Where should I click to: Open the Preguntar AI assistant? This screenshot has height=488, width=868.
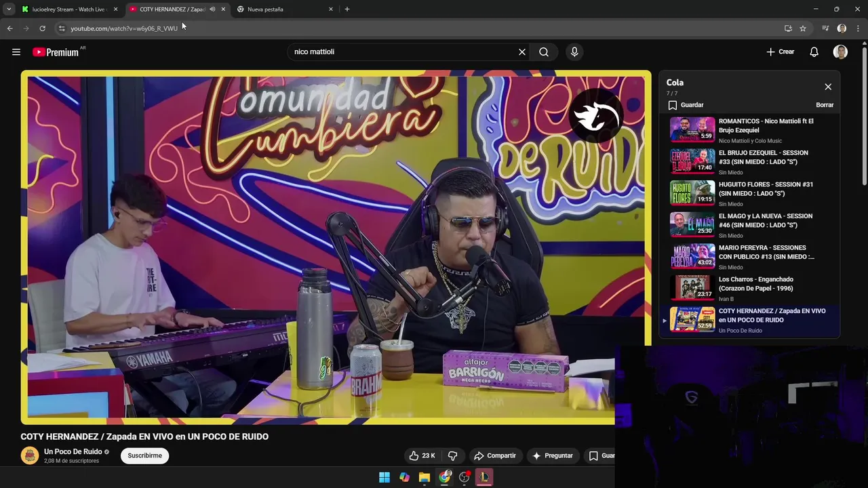pos(553,455)
